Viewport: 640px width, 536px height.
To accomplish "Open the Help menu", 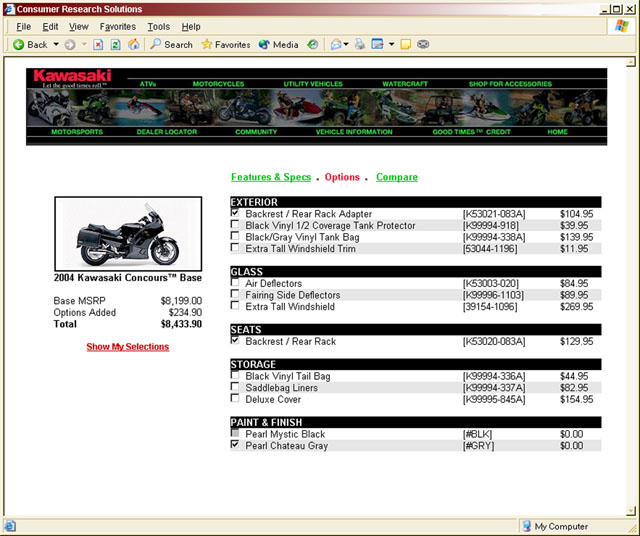I will coord(191,27).
